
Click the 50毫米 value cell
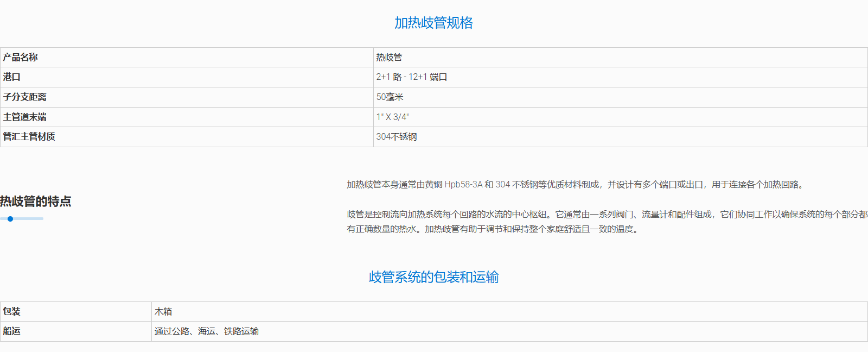click(390, 97)
